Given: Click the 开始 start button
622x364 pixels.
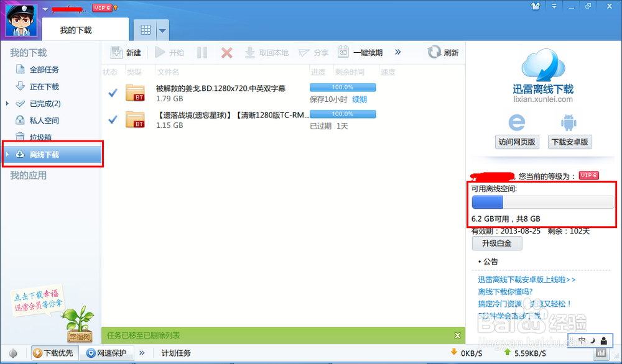Looking at the screenshot, I should pyautogui.click(x=169, y=52).
